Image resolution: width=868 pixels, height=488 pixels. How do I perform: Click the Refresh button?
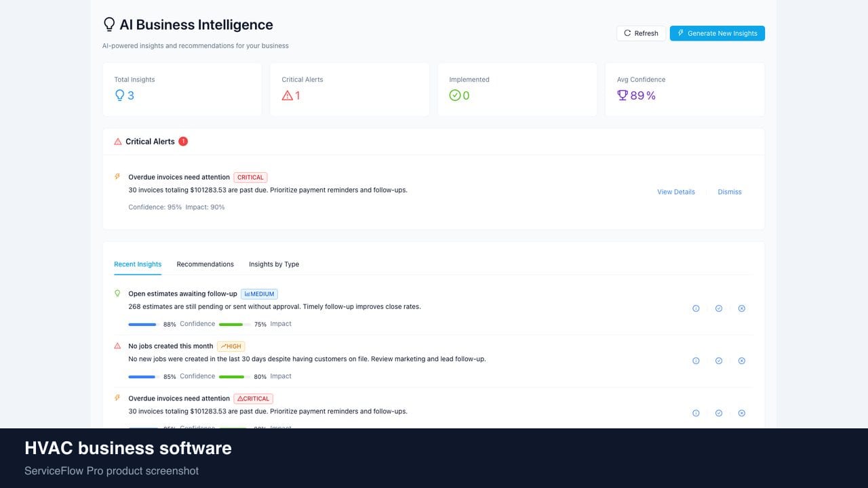coord(641,33)
